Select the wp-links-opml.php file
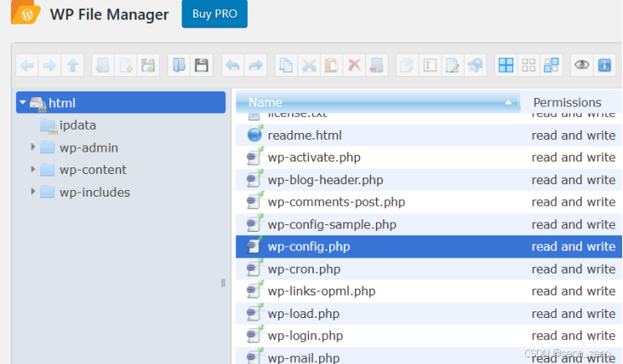Screen dimensions: 623x364 point(429,291)
